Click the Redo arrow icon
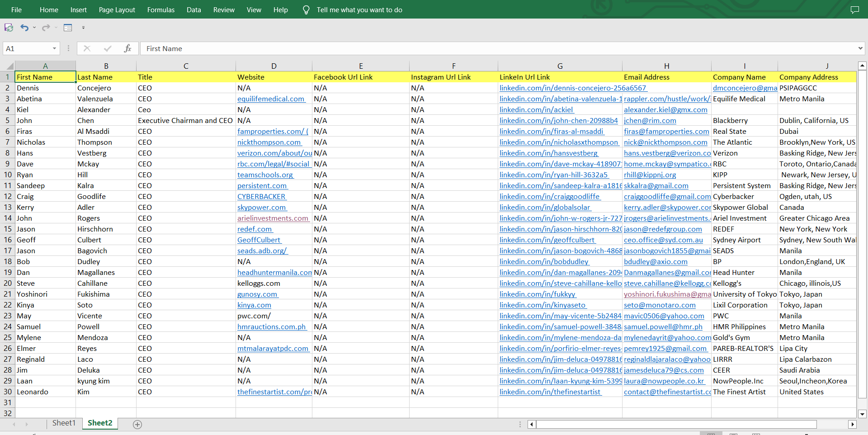 tap(46, 28)
